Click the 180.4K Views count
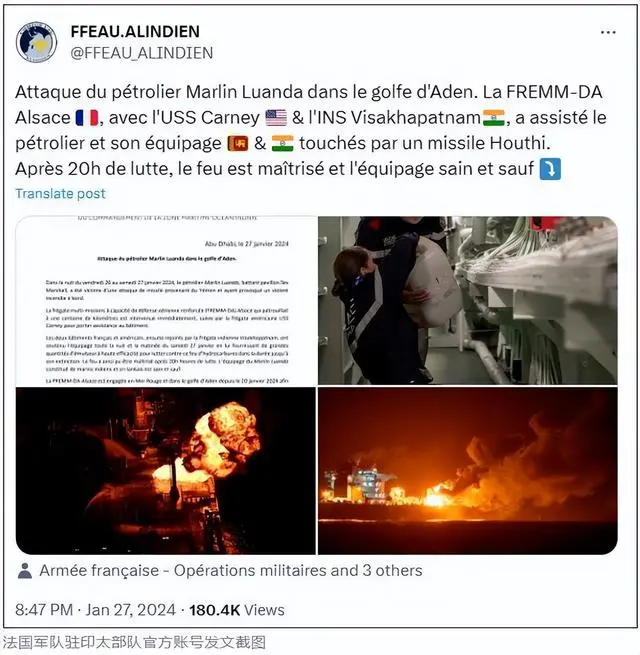 237,610
